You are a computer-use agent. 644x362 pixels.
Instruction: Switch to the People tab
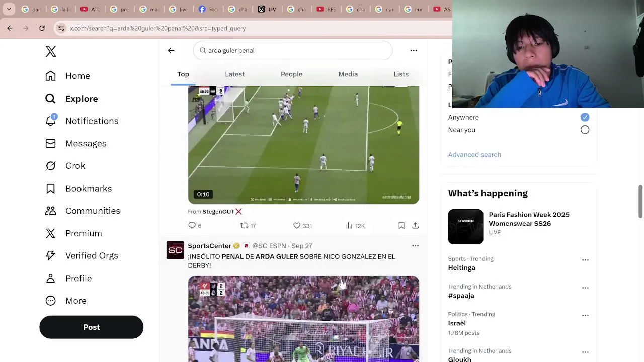coord(291,74)
